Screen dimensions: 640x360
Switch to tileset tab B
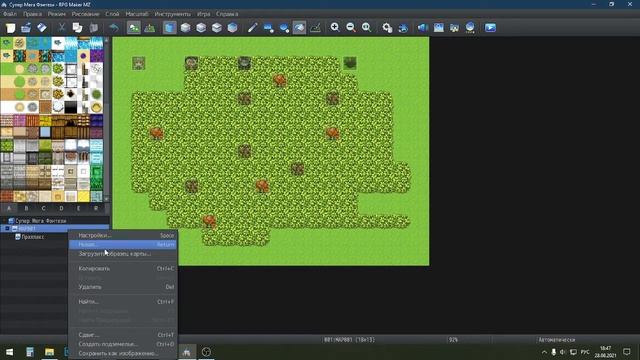coord(27,208)
